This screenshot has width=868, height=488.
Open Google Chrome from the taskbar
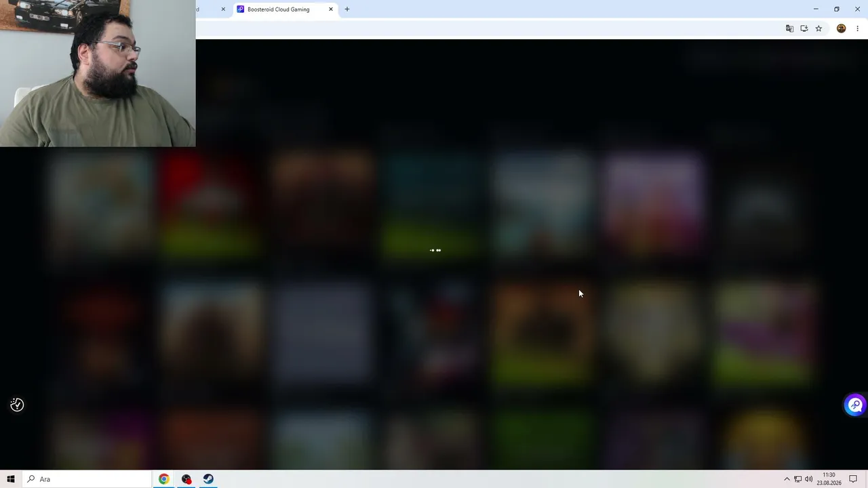tap(164, 479)
